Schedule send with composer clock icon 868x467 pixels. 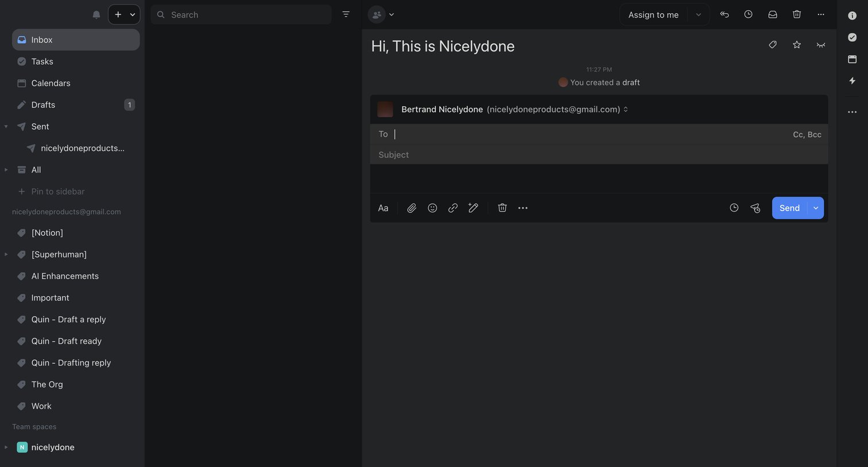click(x=734, y=208)
